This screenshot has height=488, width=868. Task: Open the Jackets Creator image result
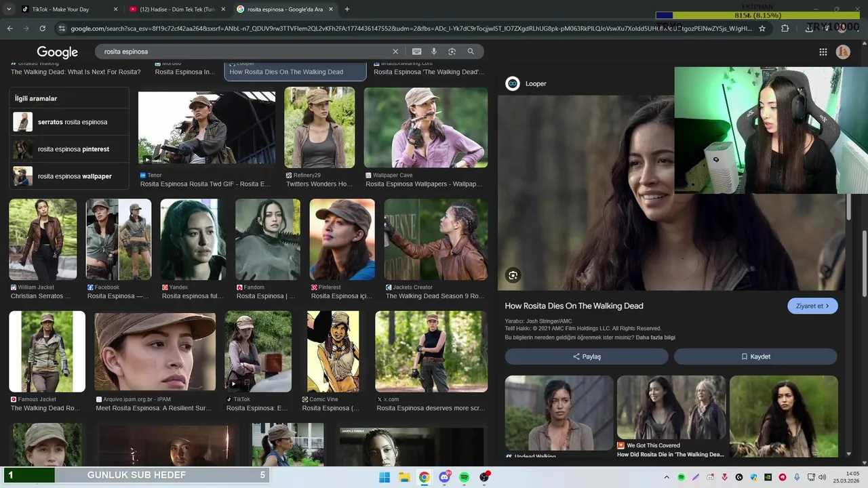tap(436, 239)
